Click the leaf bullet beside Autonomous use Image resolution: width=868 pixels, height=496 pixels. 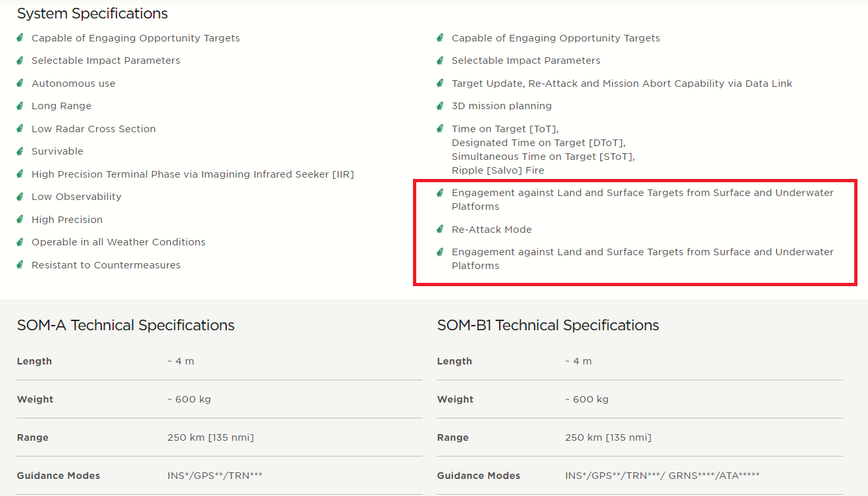[20, 84]
